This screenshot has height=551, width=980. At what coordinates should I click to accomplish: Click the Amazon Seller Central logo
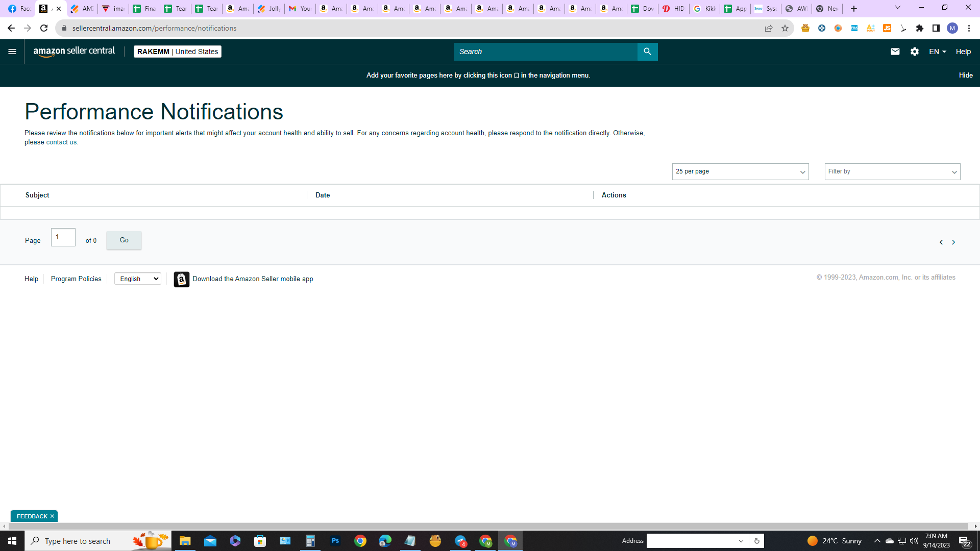click(74, 52)
